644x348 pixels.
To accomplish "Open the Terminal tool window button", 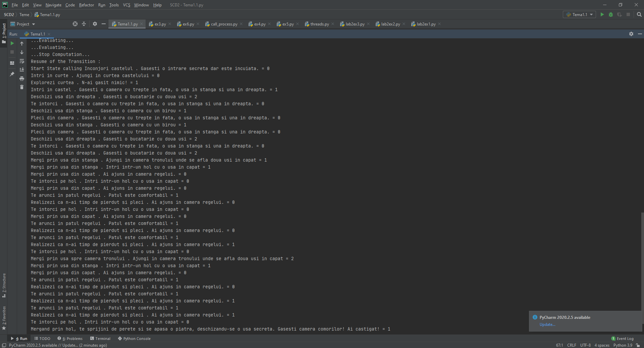I will point(100,339).
